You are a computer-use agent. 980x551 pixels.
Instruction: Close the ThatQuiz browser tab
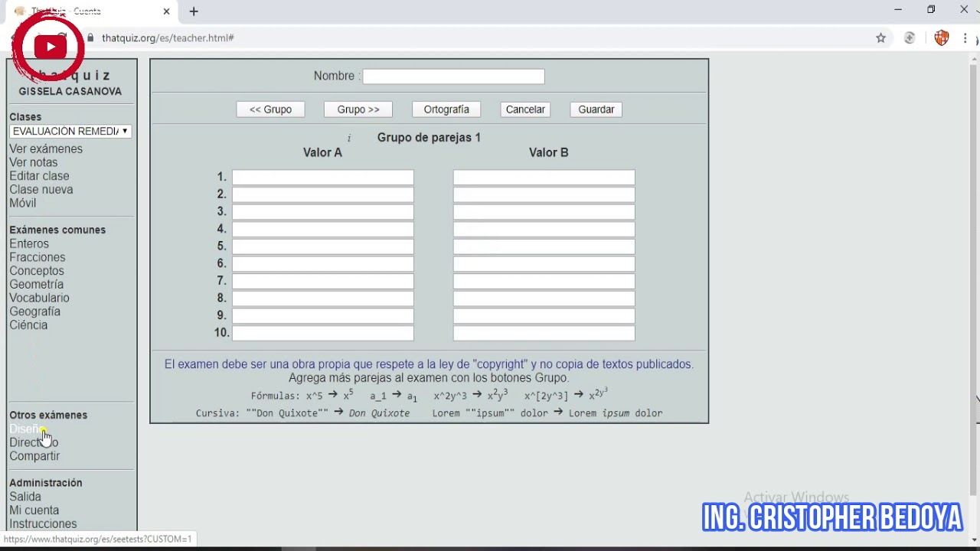click(166, 11)
